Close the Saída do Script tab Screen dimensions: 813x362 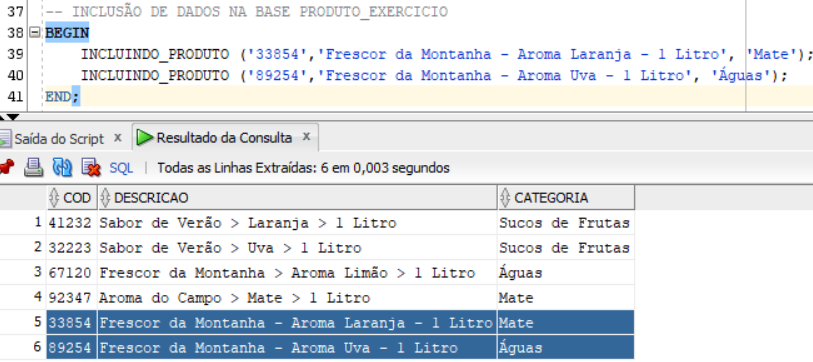[x=118, y=138]
